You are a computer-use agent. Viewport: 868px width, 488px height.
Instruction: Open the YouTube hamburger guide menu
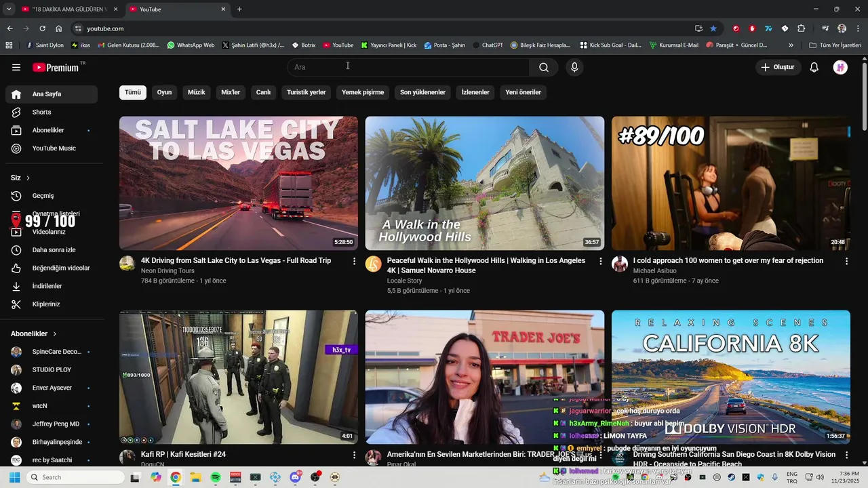pyautogui.click(x=16, y=67)
